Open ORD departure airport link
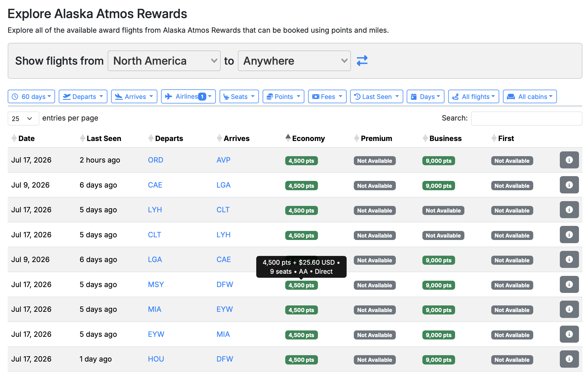Screen dimensions: 588x373 click(x=156, y=160)
